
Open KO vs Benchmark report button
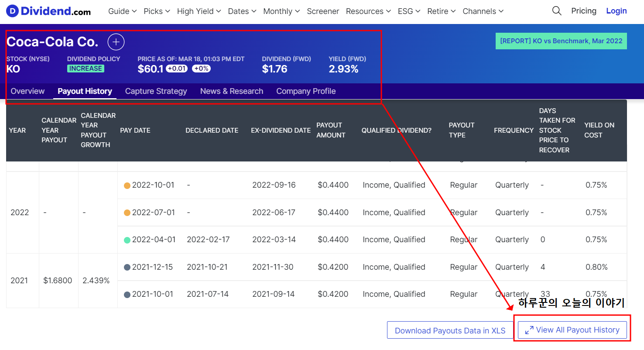[x=561, y=41]
